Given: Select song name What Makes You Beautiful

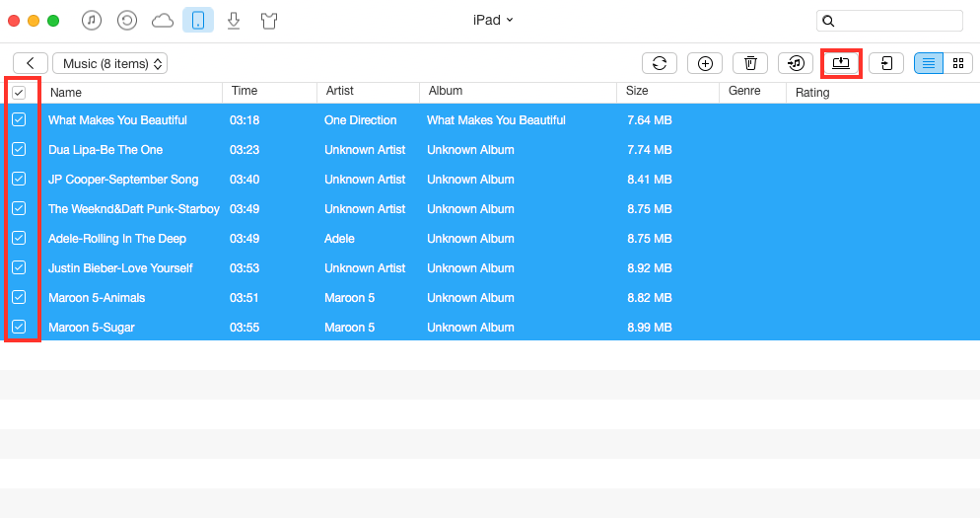Looking at the screenshot, I should coord(117,120).
